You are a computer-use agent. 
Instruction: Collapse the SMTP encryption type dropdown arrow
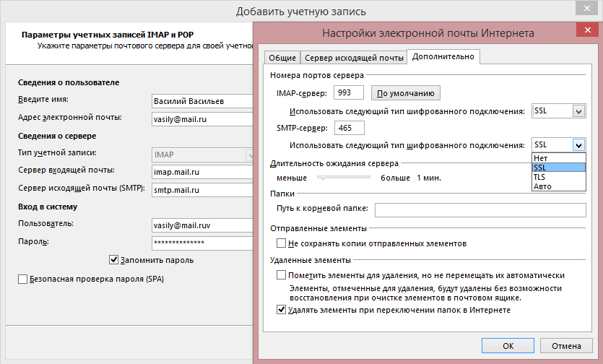pos(578,145)
